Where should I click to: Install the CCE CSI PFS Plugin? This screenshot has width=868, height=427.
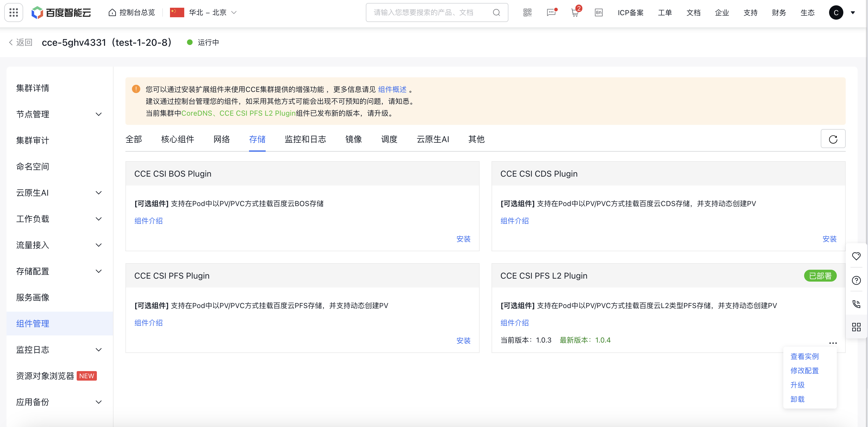click(x=463, y=341)
